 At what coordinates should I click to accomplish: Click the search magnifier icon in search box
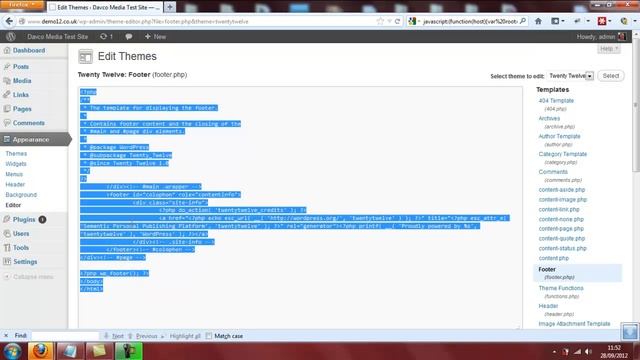pyautogui.click(x=522, y=21)
